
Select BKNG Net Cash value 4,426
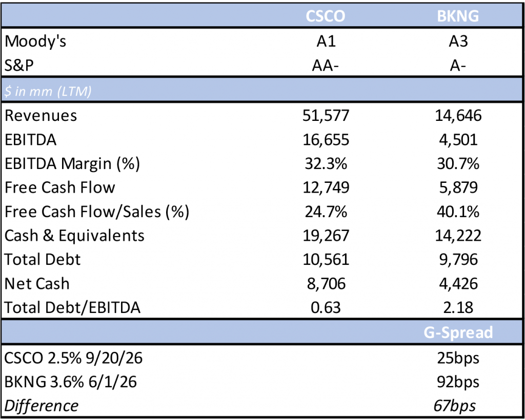coord(458,284)
